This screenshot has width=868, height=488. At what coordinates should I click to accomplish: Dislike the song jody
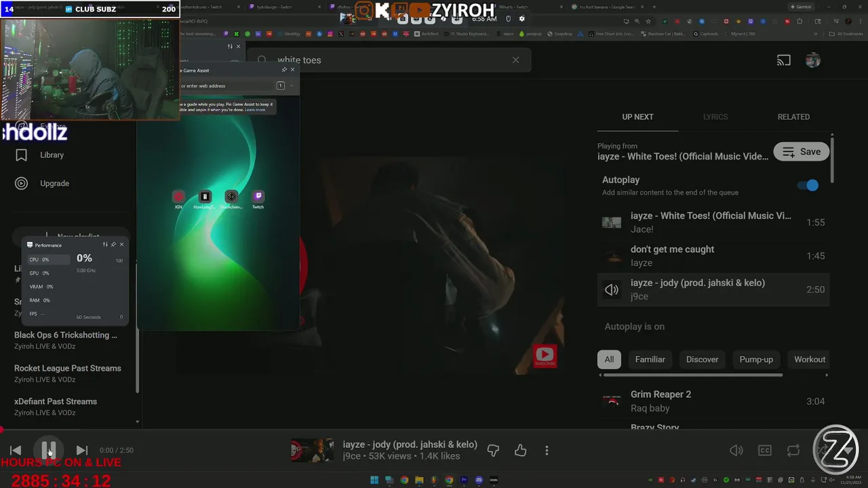click(x=494, y=450)
